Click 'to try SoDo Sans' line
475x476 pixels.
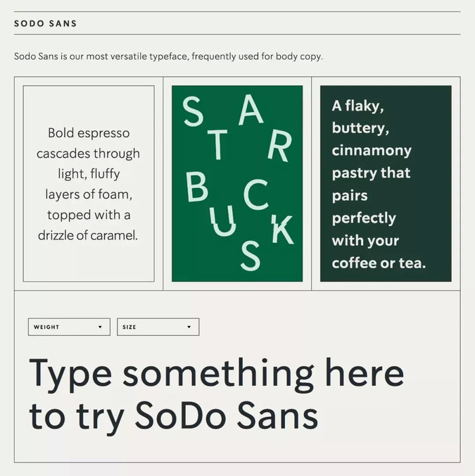[174, 416]
